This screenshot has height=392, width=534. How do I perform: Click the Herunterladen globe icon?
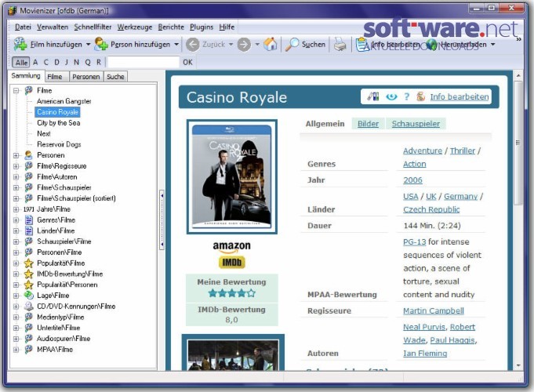[x=431, y=45]
